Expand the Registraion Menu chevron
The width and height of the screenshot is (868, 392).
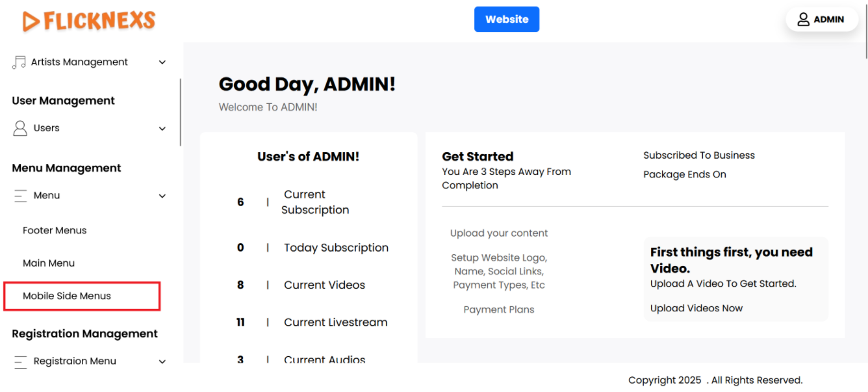click(x=162, y=362)
